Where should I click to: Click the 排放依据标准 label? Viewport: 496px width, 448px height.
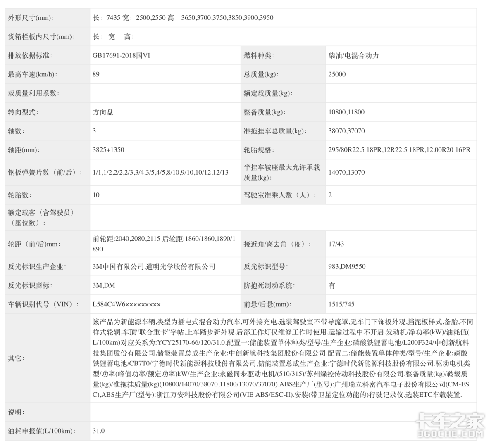tap(30, 55)
